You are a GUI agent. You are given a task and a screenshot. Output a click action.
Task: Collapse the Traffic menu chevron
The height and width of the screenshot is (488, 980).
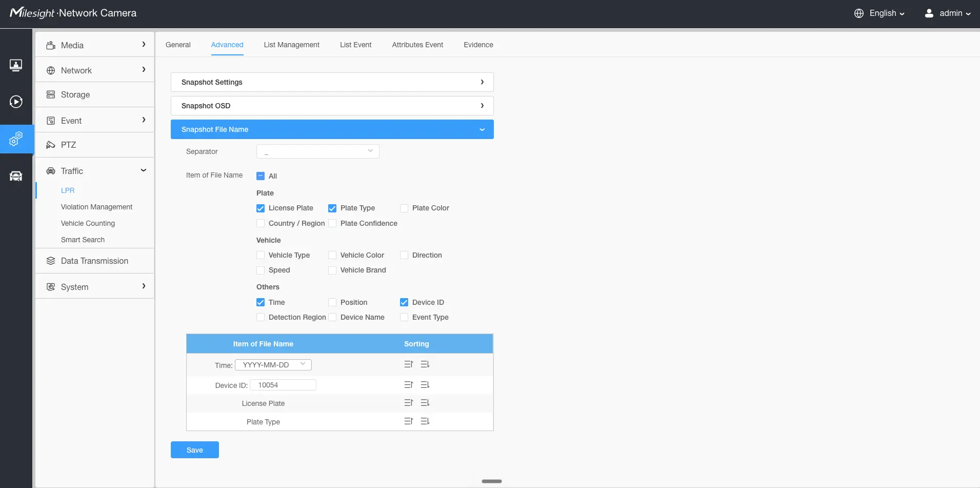(x=144, y=170)
